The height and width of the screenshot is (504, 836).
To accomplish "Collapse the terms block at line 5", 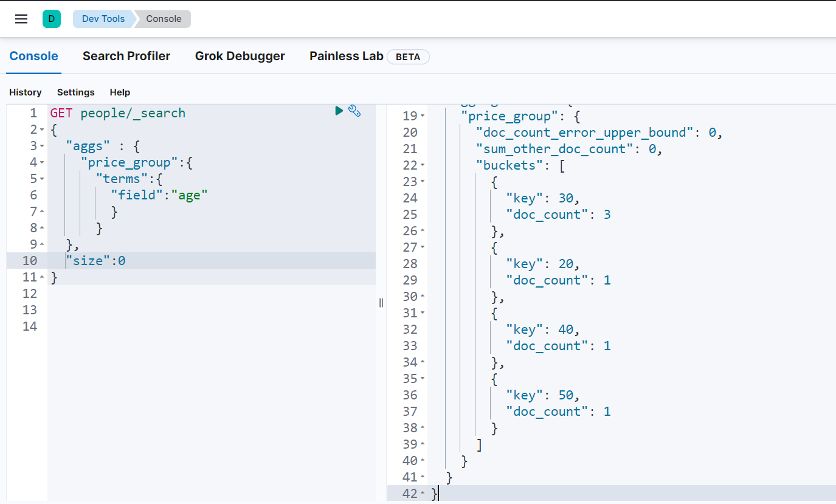I will coord(42,179).
